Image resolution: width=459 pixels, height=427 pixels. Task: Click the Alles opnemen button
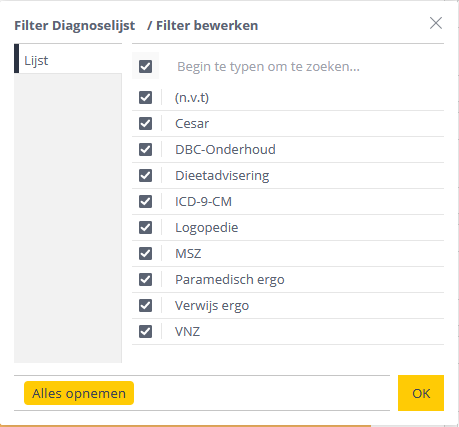point(79,393)
